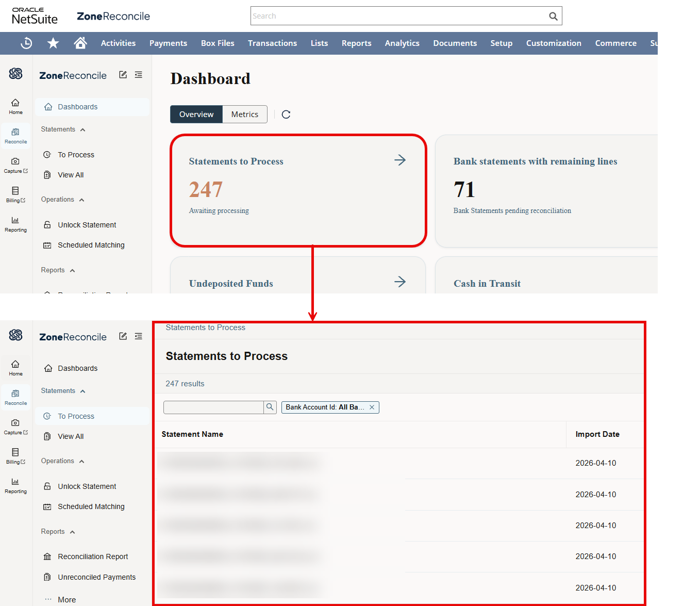Expand More items in the lower sidebar
The height and width of the screenshot is (606, 700).
point(67,599)
